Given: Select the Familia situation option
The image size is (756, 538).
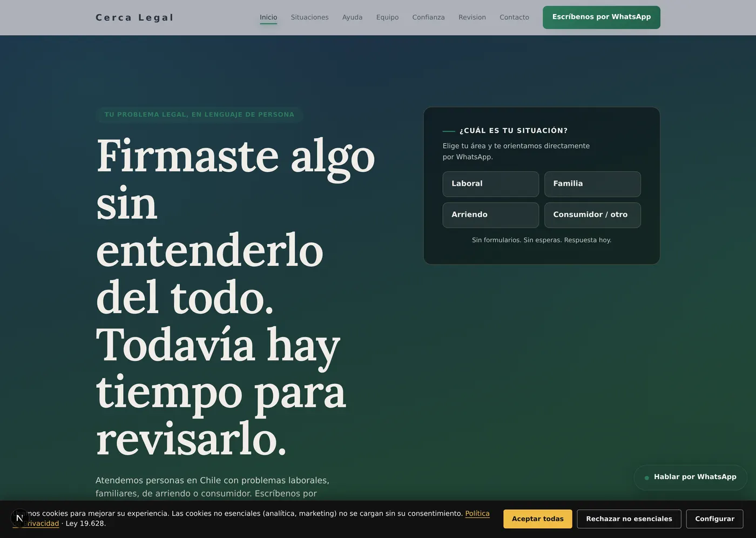Looking at the screenshot, I should 592,184.
